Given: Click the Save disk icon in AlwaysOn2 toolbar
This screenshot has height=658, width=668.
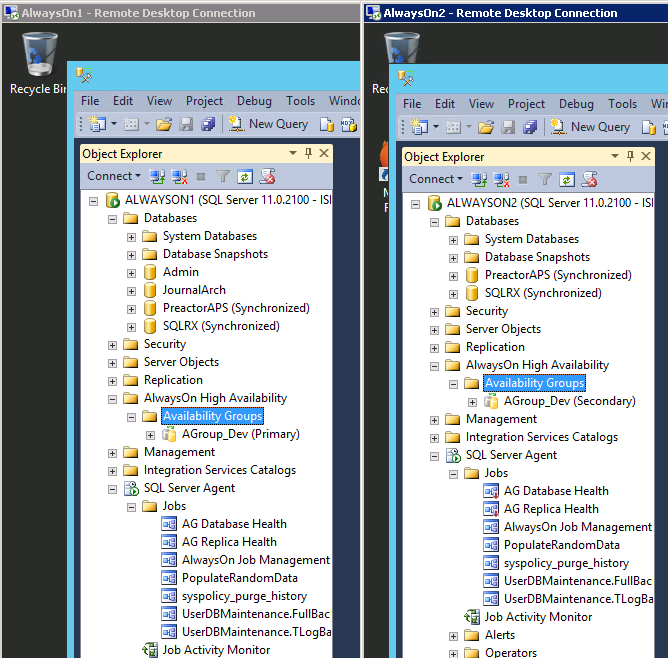Looking at the screenshot, I should [508, 127].
